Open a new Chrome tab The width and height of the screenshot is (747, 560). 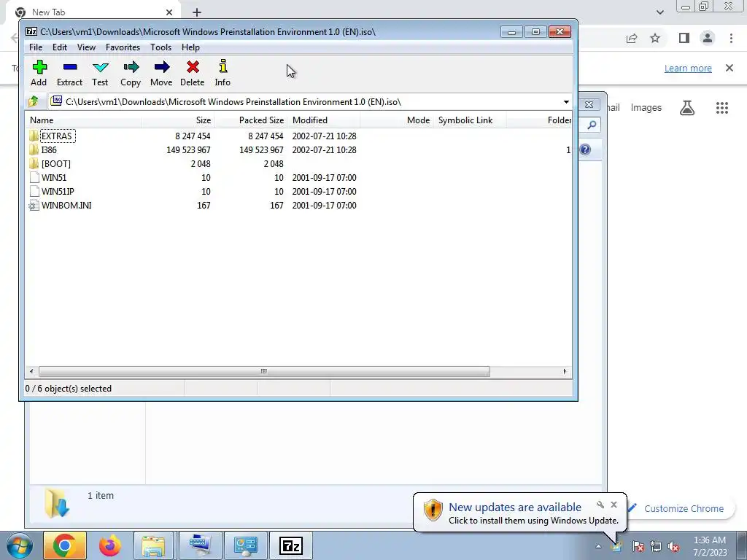tap(197, 12)
